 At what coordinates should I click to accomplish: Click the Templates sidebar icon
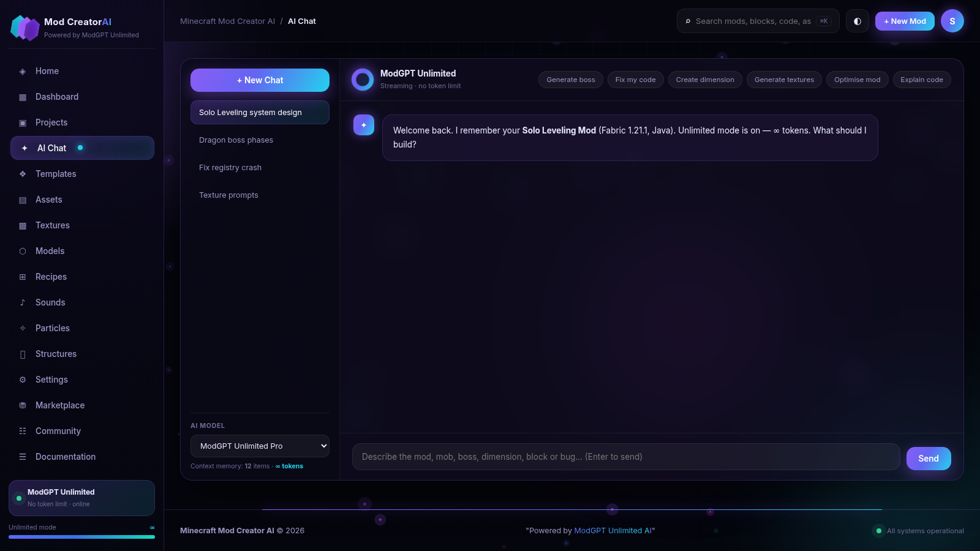23,174
